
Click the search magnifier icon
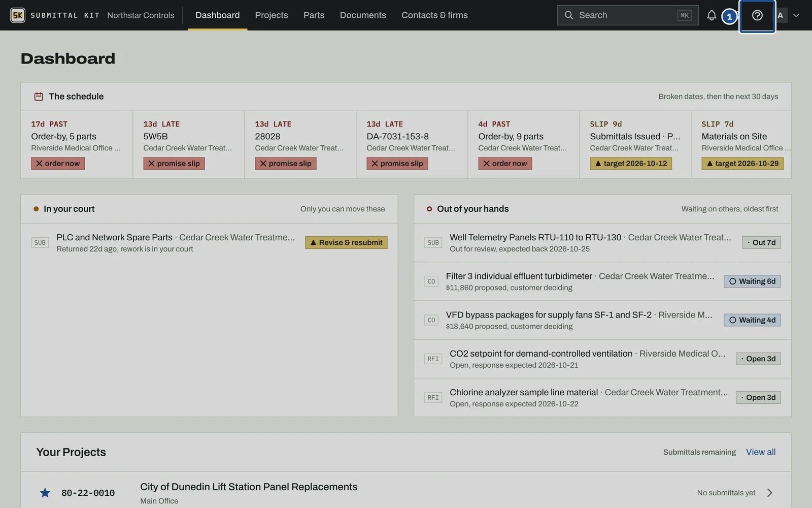tap(569, 15)
